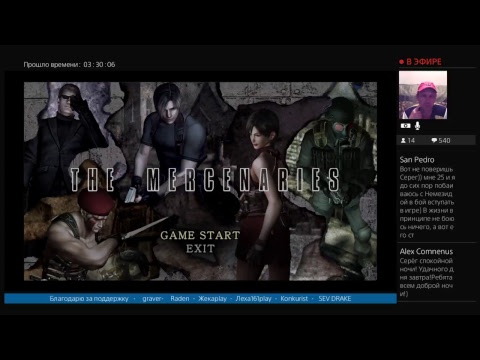This screenshot has width=480, height=360.
Task: Select supporter name Konkurist in ticker
Action: 294,299
